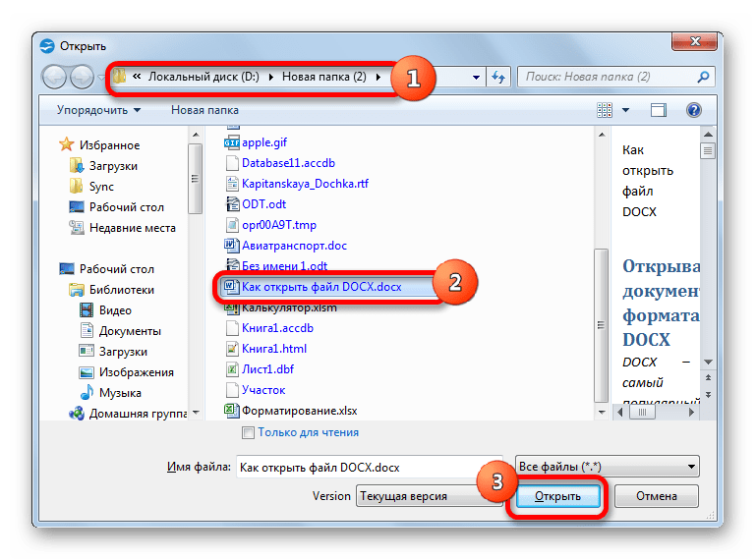Click the Домашняя группа icon
The height and width of the screenshot is (560, 756).
coord(76,414)
